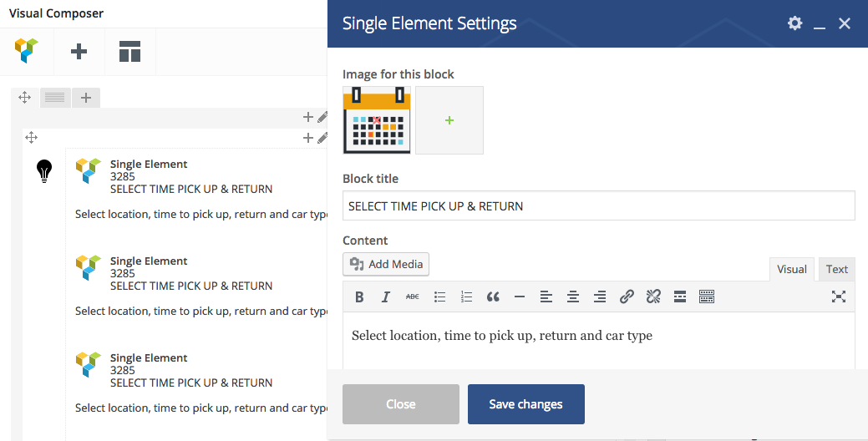The image size is (868, 441).
Task: Click the remove link icon
Action: [653, 297]
